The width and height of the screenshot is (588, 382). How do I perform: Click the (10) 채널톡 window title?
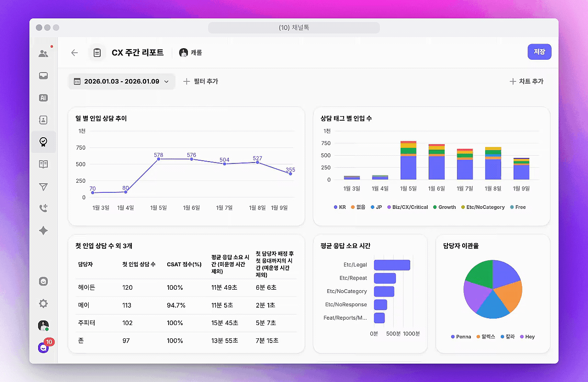point(294,28)
